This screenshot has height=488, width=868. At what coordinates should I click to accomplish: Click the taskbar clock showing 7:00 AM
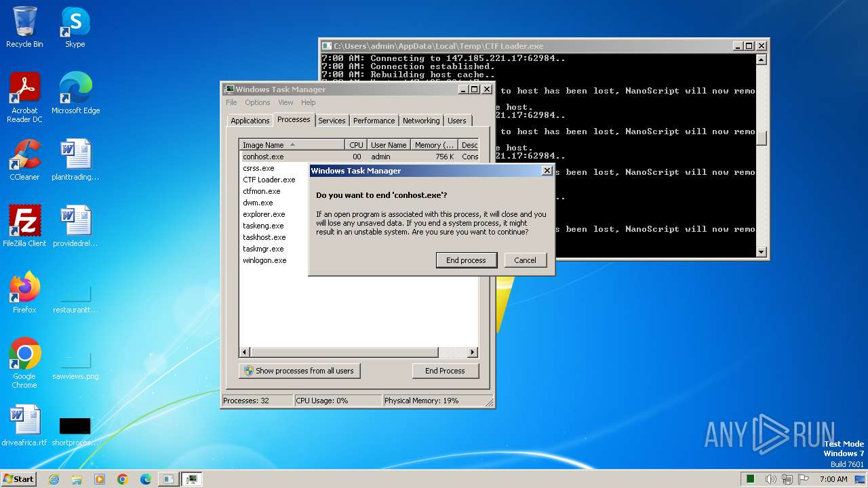coord(833,479)
